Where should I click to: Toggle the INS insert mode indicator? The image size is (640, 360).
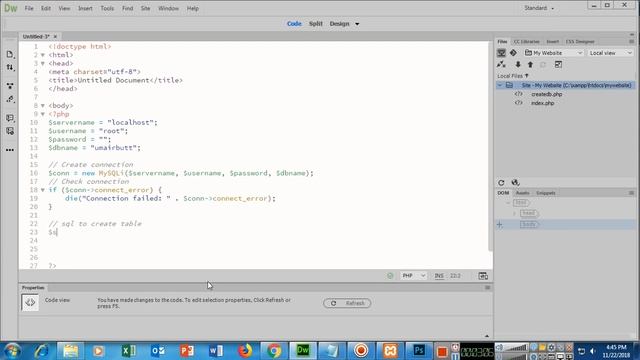click(x=439, y=276)
